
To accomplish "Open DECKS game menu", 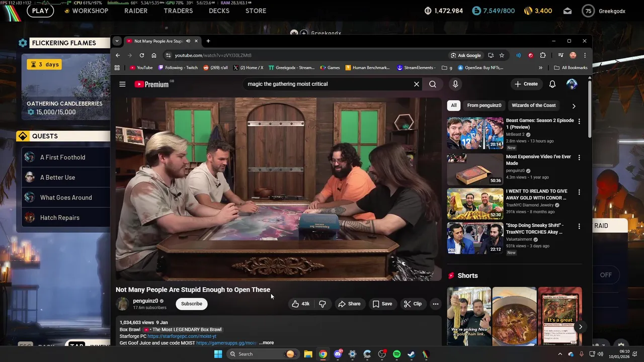I will (219, 11).
